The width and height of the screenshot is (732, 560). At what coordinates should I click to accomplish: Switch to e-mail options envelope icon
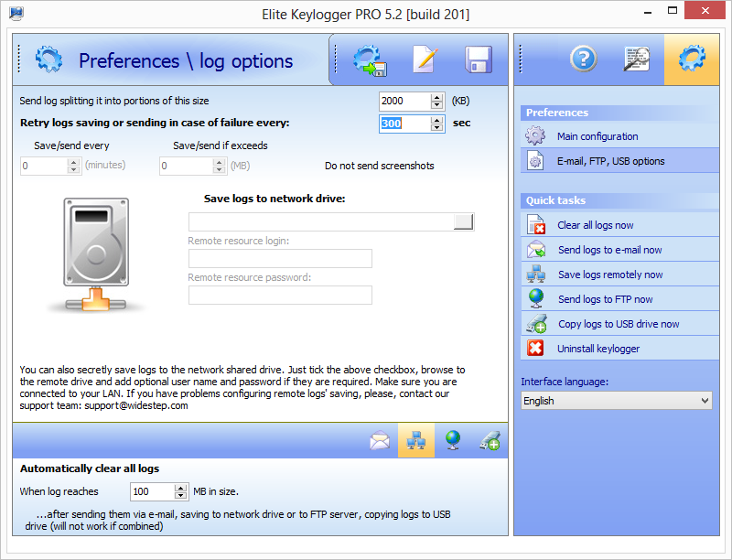coord(380,441)
